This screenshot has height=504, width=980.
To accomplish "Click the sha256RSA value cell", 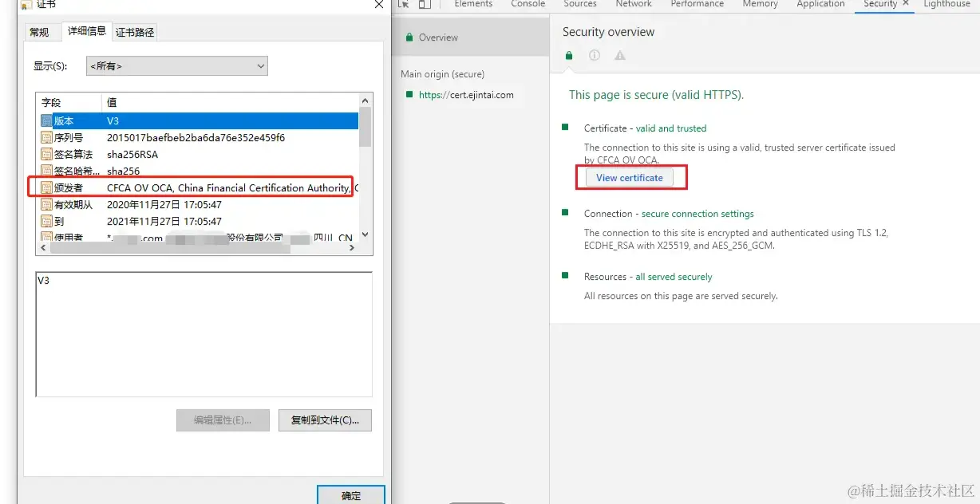I will 133,155.
